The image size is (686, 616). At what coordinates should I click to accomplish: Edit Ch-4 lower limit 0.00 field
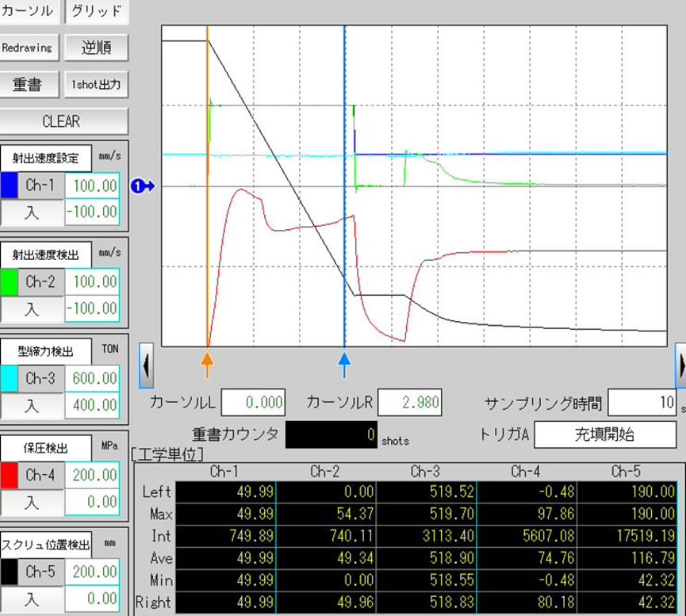click(x=92, y=502)
